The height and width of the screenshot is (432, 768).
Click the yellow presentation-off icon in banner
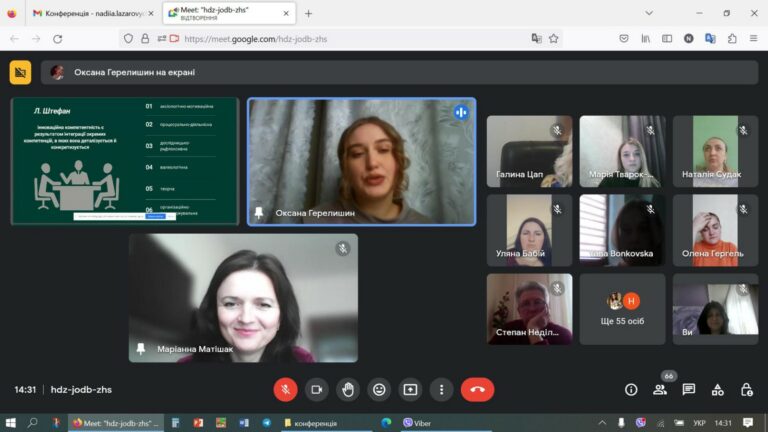pos(20,72)
